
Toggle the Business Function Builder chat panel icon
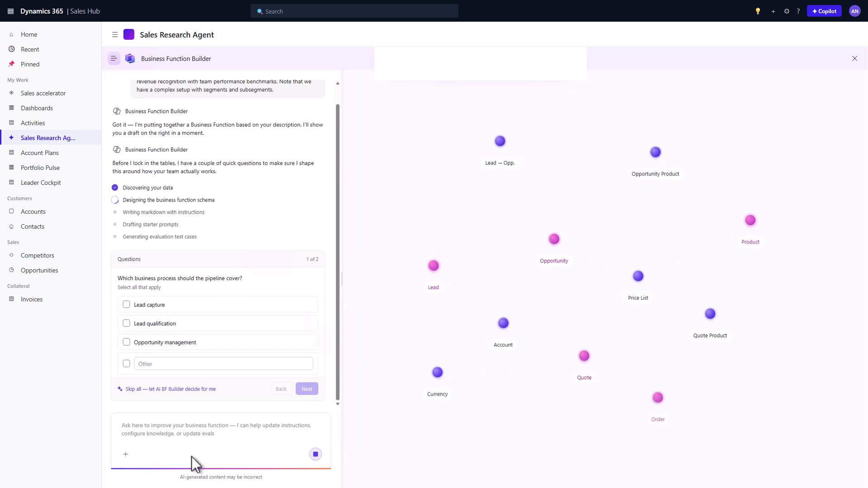[x=114, y=58]
